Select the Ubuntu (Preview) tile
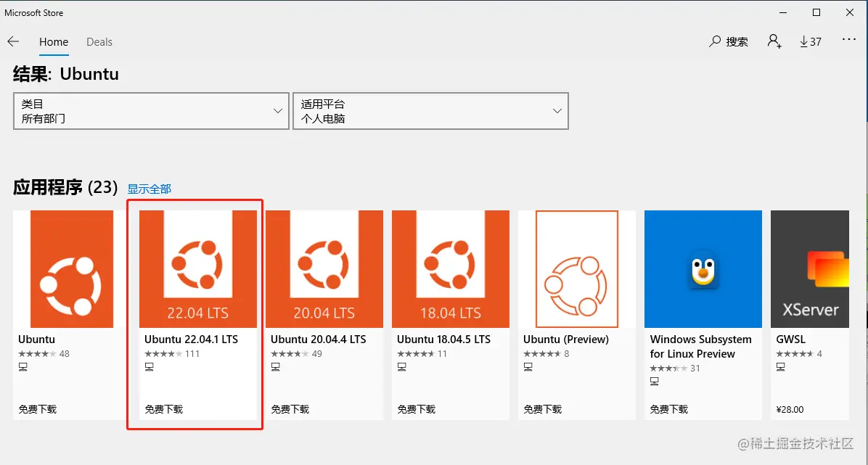Image resolution: width=868 pixels, height=465 pixels. pos(576,268)
